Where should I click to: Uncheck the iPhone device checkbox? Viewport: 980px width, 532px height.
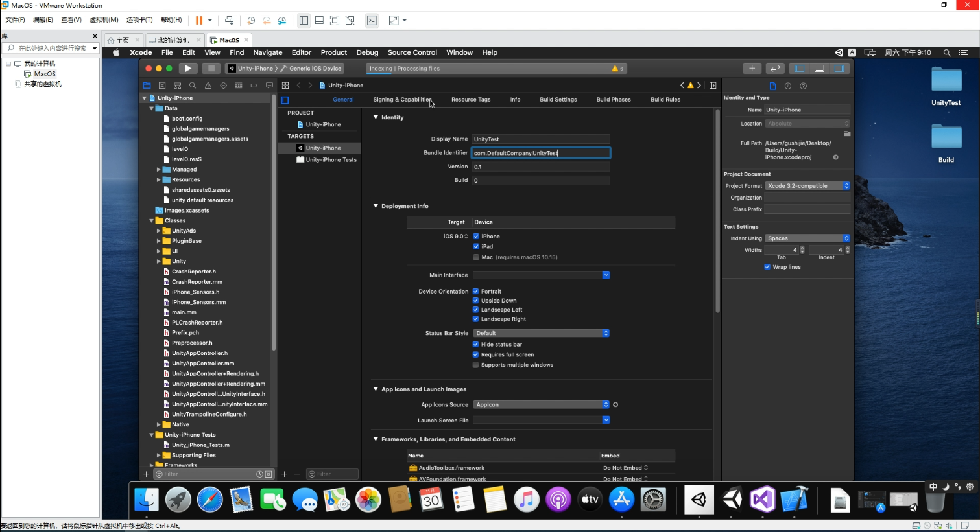click(476, 237)
